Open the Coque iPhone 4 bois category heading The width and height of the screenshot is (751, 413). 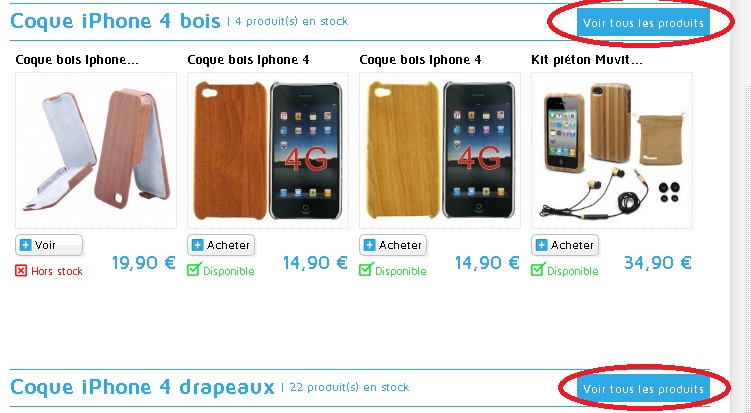point(115,21)
